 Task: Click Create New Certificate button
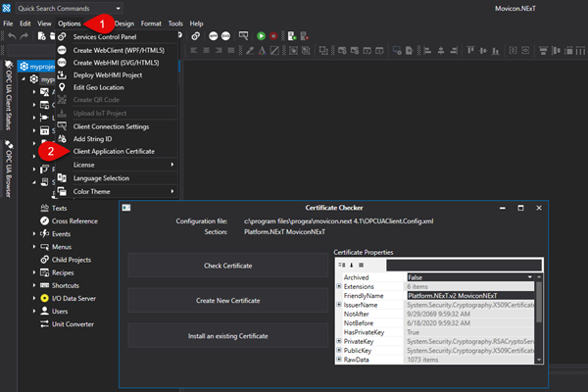pos(226,300)
